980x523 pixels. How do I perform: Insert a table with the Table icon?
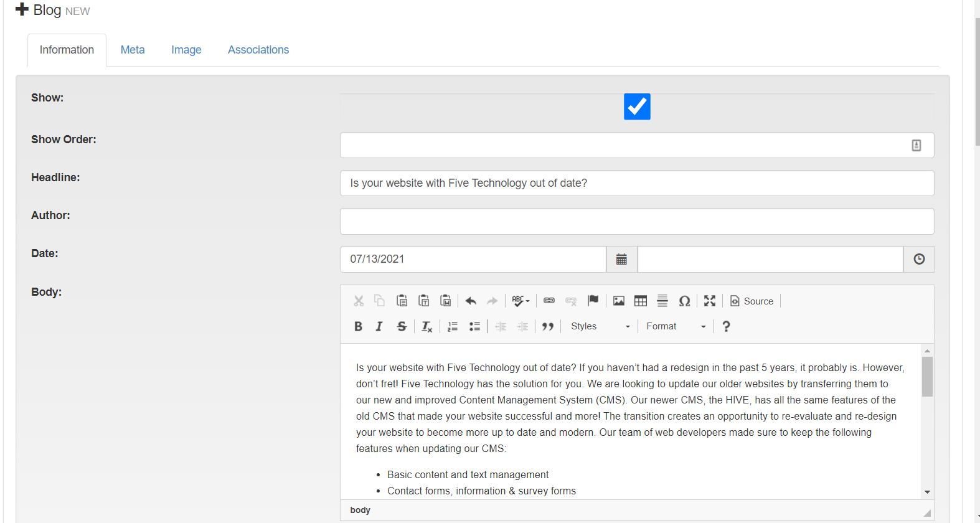[641, 301]
